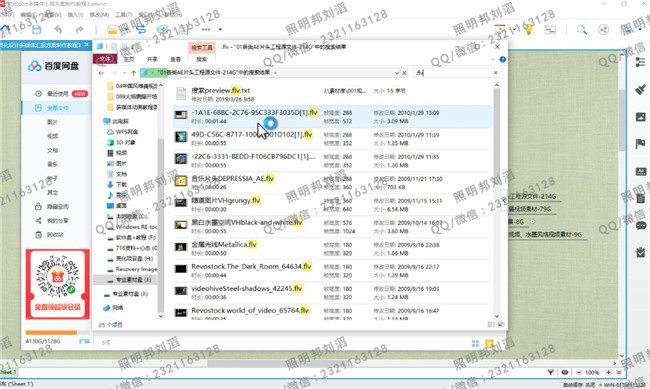Click the file list scroll-down arrow
This screenshot has width=650, height=389.
[497, 316]
